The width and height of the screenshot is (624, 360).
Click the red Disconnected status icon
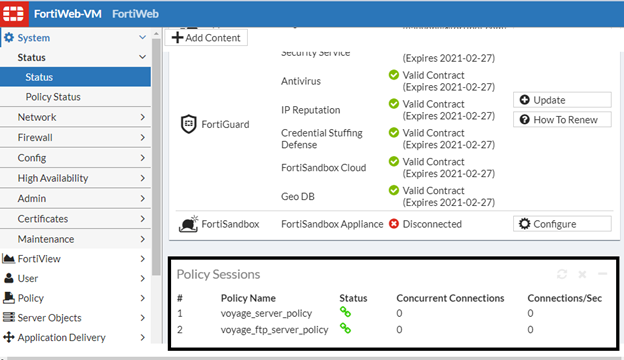pyautogui.click(x=394, y=224)
